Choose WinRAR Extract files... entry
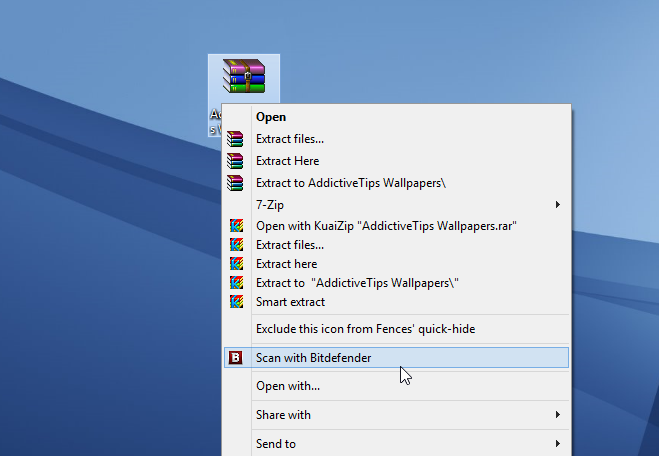Screen dimensions: 659x456 (396, 139)
